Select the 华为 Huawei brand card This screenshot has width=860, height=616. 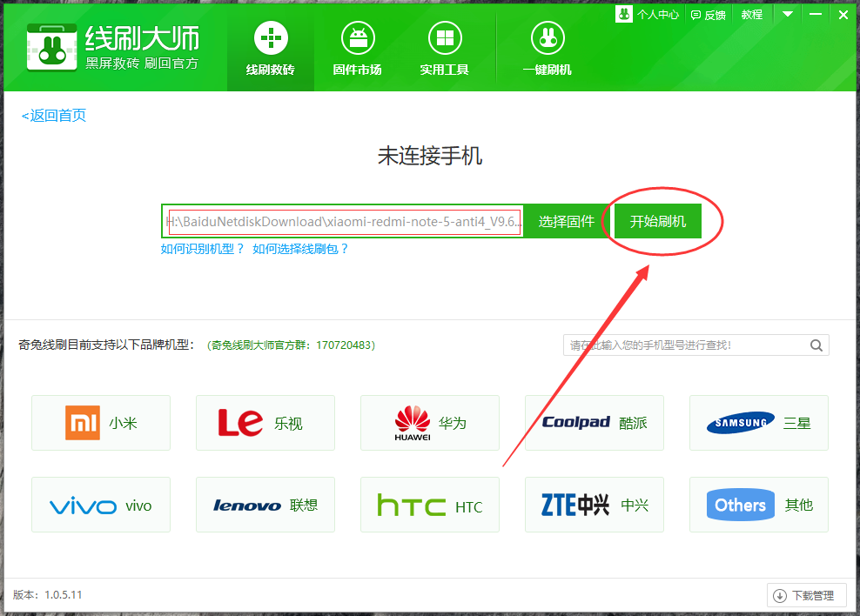[430, 423]
